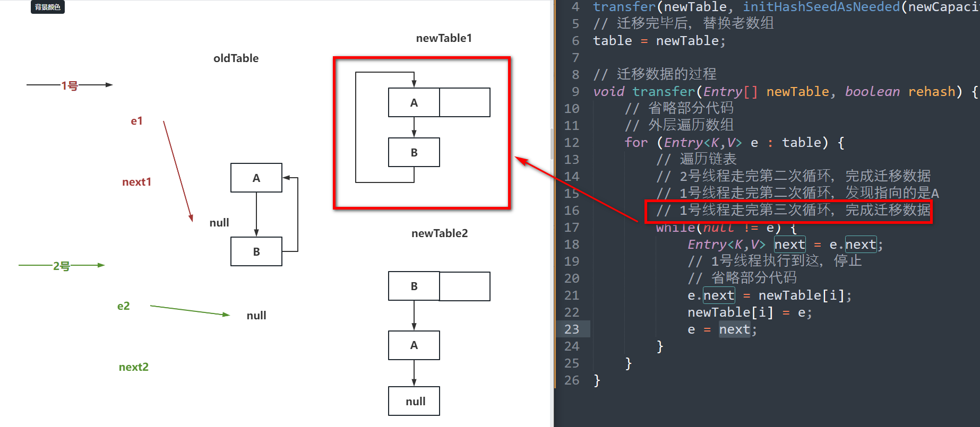Click the transfer method name on line 9

664,92
